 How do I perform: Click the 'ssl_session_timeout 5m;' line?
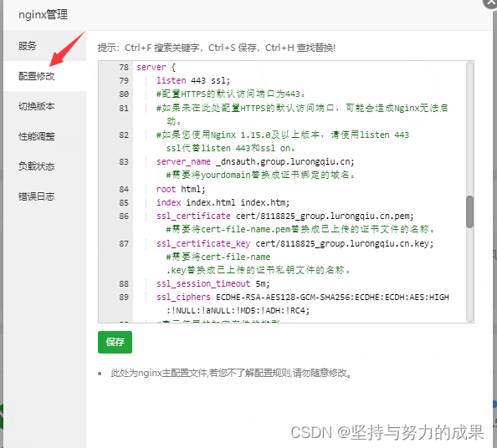click(x=213, y=283)
